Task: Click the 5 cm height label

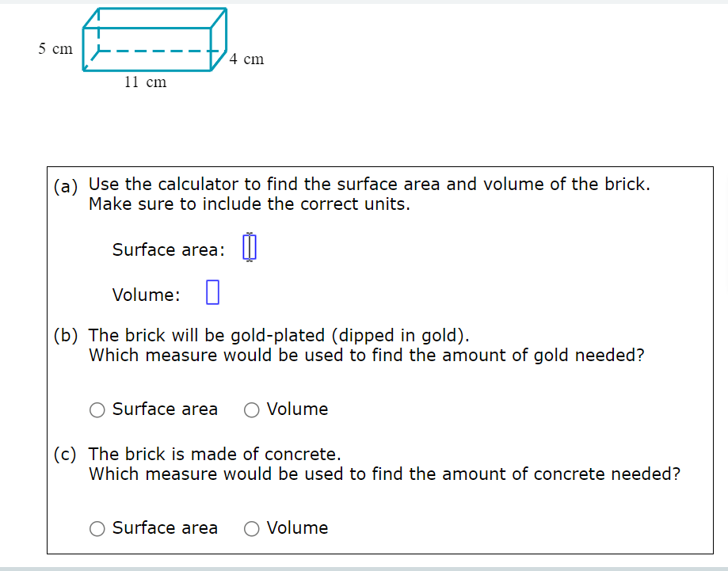Action: 55,48
